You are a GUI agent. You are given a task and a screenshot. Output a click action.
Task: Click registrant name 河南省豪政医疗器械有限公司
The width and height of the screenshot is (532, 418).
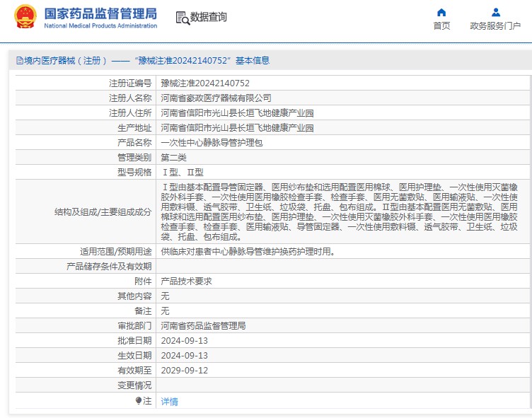pos(216,98)
